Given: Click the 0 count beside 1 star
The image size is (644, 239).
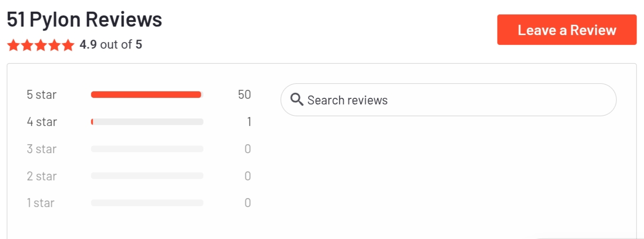Looking at the screenshot, I should (248, 203).
